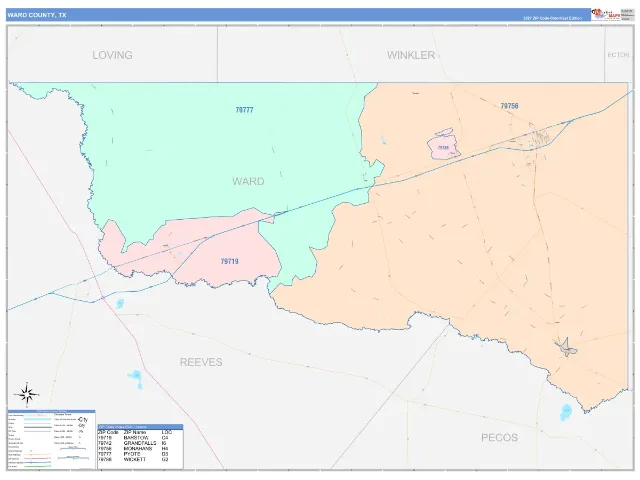The image size is (640, 480).
Task: Click the PECOS county label
Action: click(499, 438)
